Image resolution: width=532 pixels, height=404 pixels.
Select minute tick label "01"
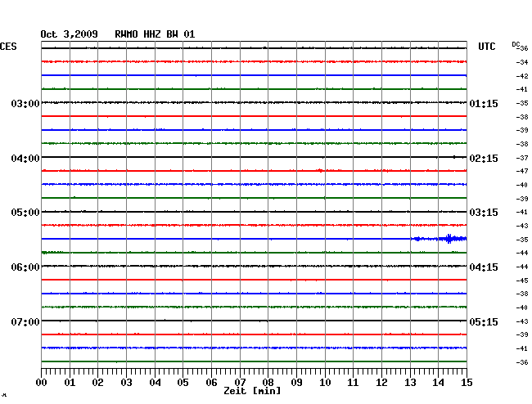point(70,383)
